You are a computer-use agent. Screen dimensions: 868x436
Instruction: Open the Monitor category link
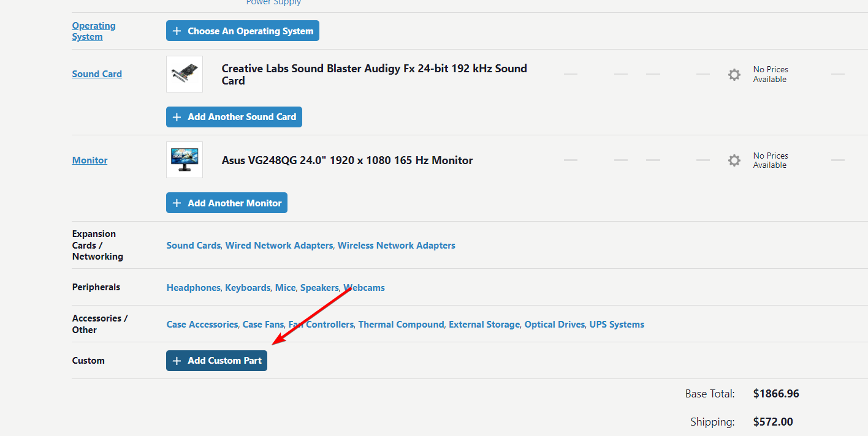[89, 160]
